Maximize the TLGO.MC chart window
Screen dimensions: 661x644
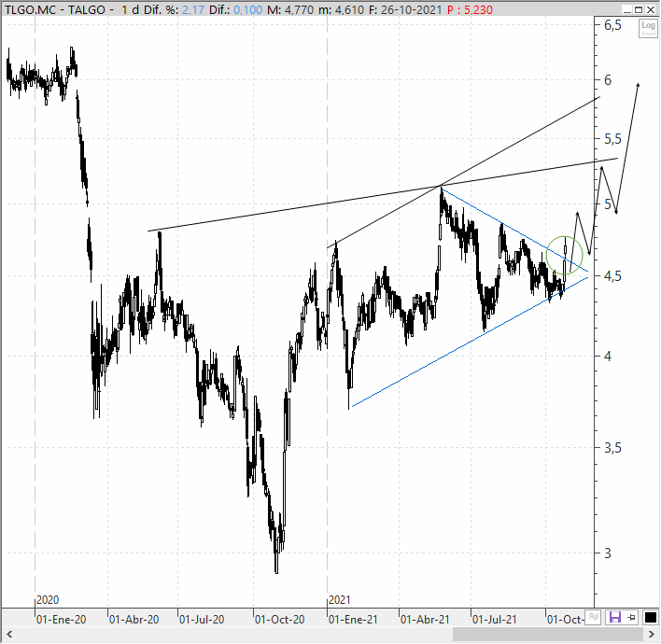point(639,9)
